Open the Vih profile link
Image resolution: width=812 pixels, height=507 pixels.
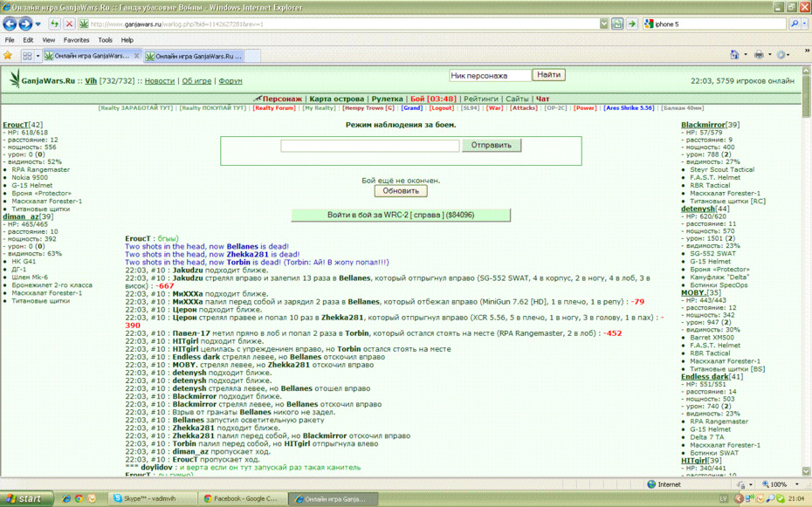(x=91, y=80)
